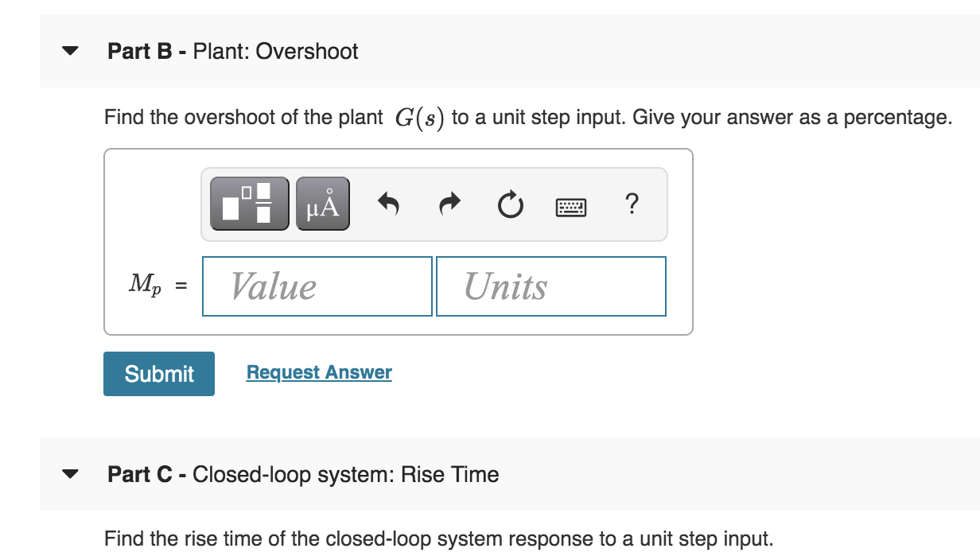Click inside the Units answer field
The image size is (980, 560).
click(x=550, y=286)
